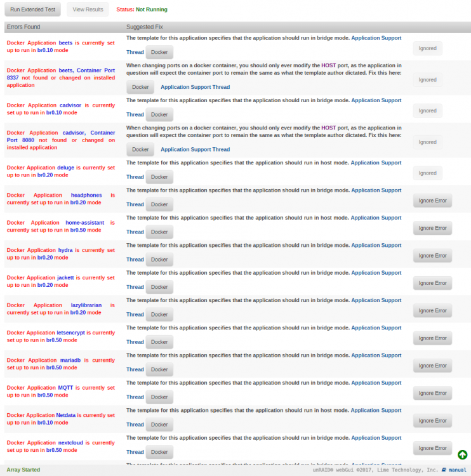Click Ignore Error for mariadb
471x476 pixels.
click(x=432, y=366)
